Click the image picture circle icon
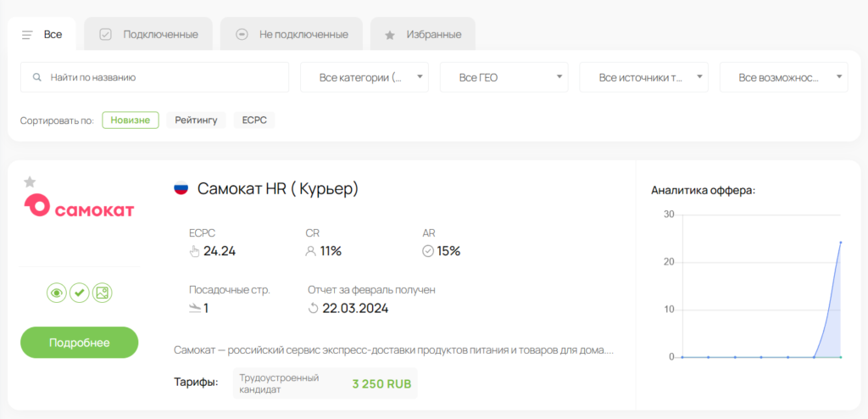The image size is (868, 419). tap(102, 293)
